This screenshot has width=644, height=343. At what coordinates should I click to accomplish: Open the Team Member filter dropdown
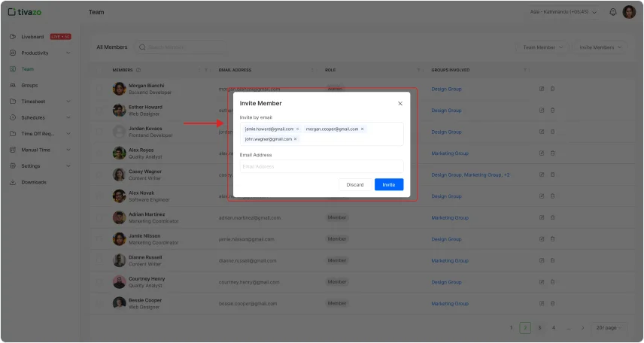pos(542,47)
